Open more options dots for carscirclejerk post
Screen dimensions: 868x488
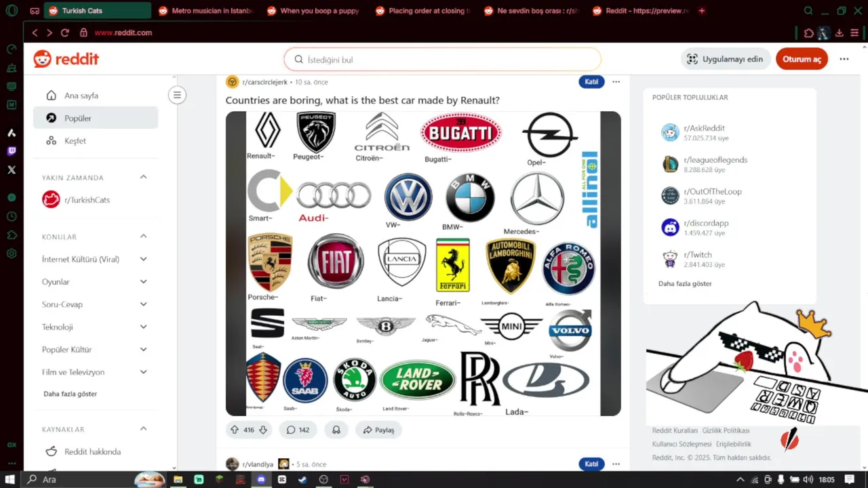click(x=616, y=82)
